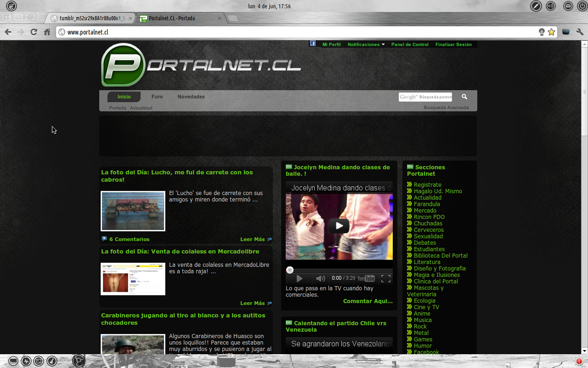The image size is (588, 368).
Task: Click Comentar Aquí under the video
Action: click(x=368, y=301)
